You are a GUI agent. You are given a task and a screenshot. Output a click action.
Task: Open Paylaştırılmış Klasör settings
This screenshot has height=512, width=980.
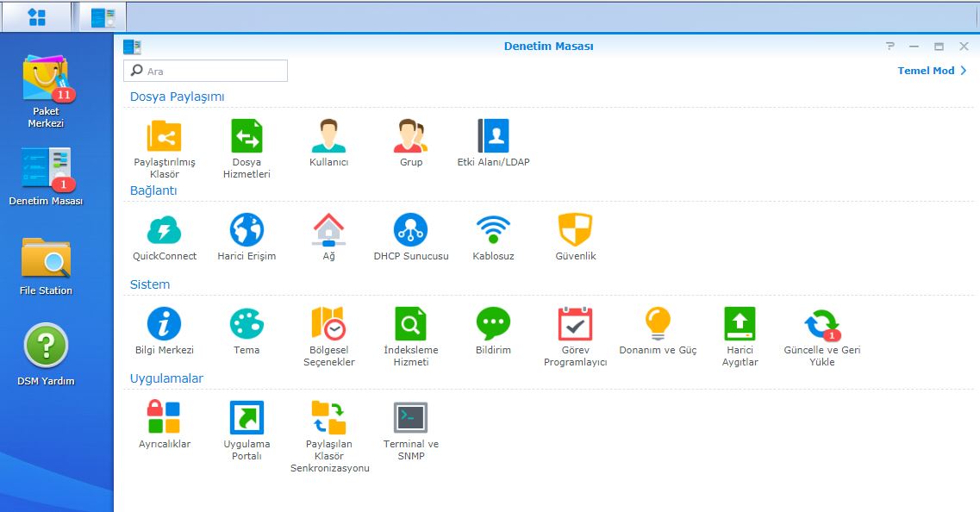click(x=164, y=136)
